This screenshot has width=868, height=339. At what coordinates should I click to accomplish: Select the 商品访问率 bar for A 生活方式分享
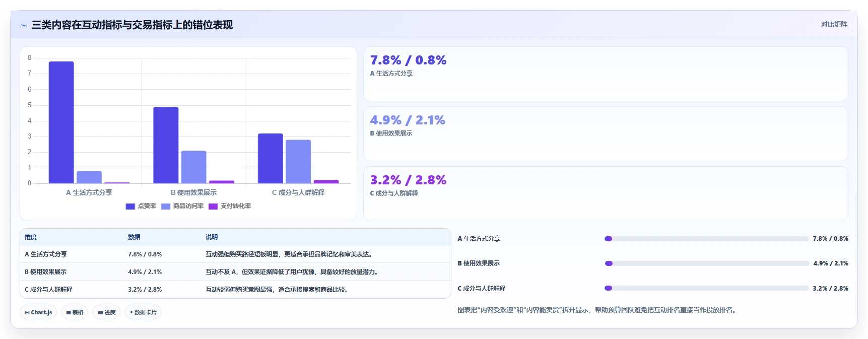point(89,177)
